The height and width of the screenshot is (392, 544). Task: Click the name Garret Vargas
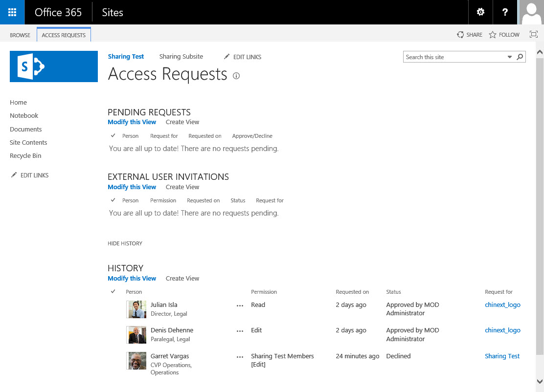pyautogui.click(x=170, y=356)
